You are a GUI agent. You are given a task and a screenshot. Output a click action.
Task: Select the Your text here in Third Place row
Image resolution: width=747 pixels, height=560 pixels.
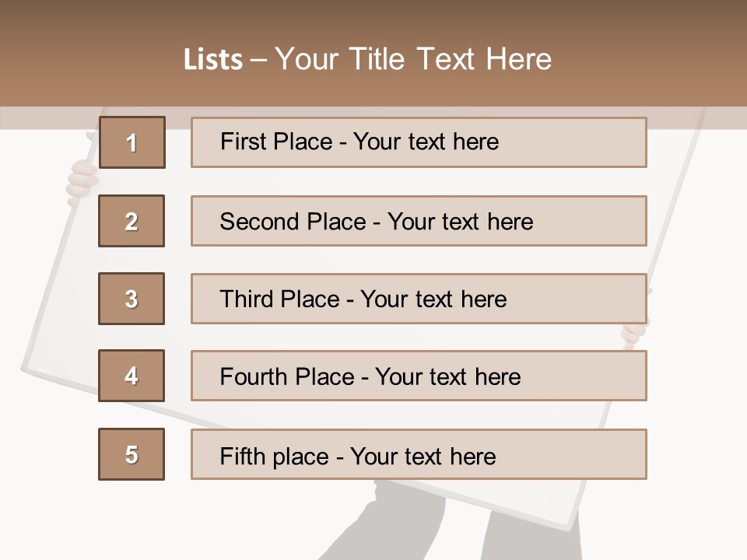tap(433, 299)
